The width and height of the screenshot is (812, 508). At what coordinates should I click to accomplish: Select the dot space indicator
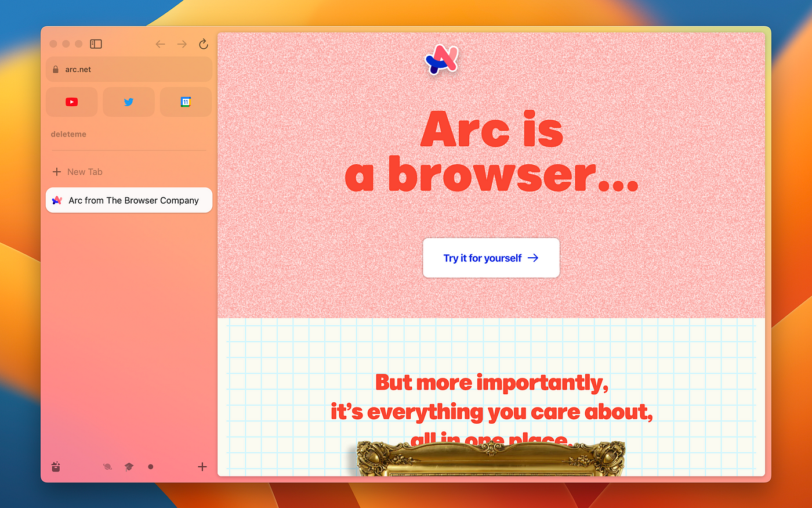coord(151,466)
